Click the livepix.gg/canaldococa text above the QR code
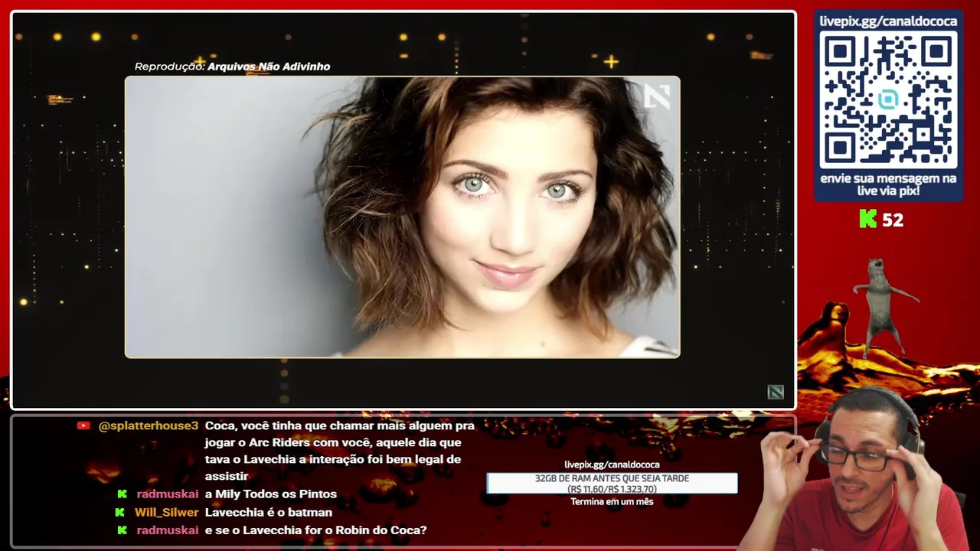The width and height of the screenshot is (980, 551). (x=888, y=21)
